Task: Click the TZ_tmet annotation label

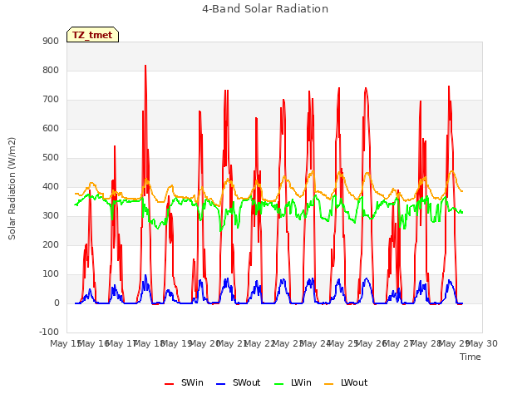Action: [x=92, y=35]
